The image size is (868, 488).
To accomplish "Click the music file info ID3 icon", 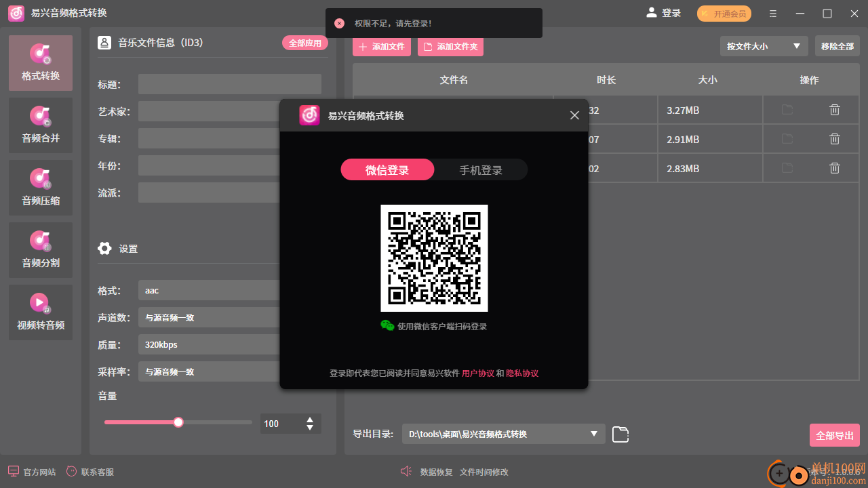I will point(104,43).
